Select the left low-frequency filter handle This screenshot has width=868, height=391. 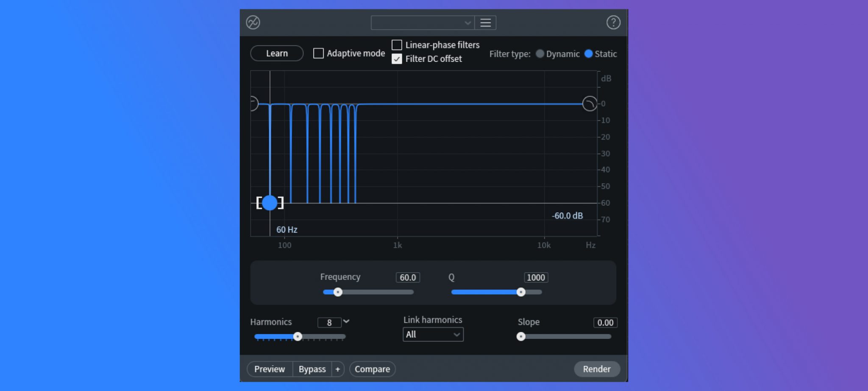click(x=252, y=103)
